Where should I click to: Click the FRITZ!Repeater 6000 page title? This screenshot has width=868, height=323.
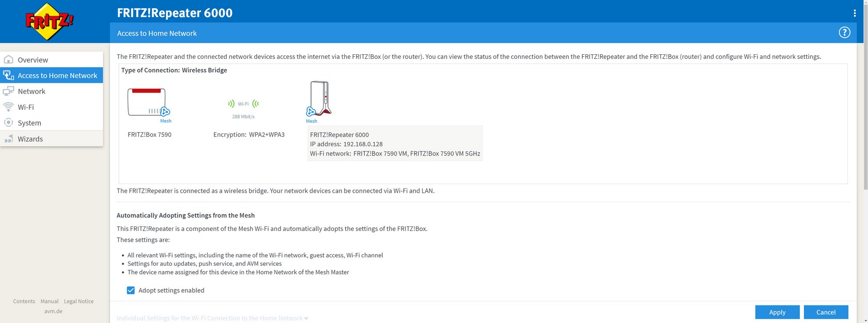pos(175,13)
